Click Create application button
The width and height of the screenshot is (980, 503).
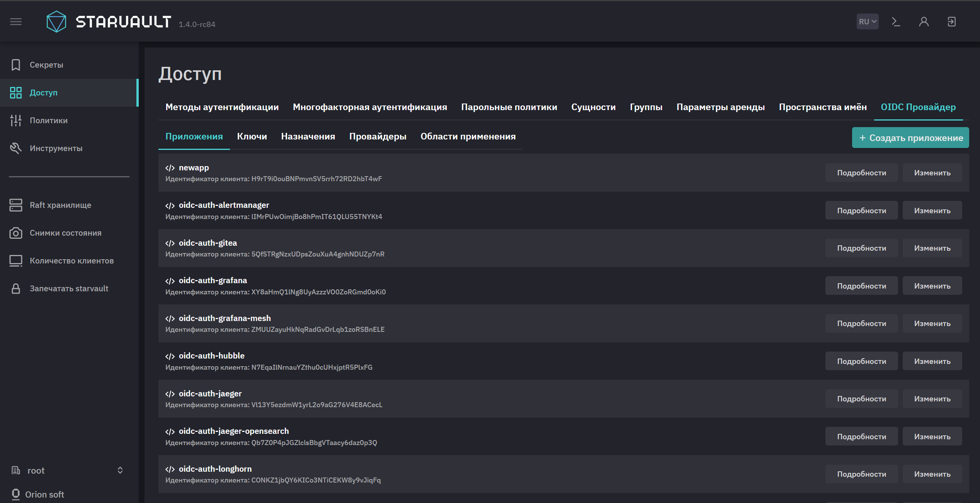pos(910,138)
